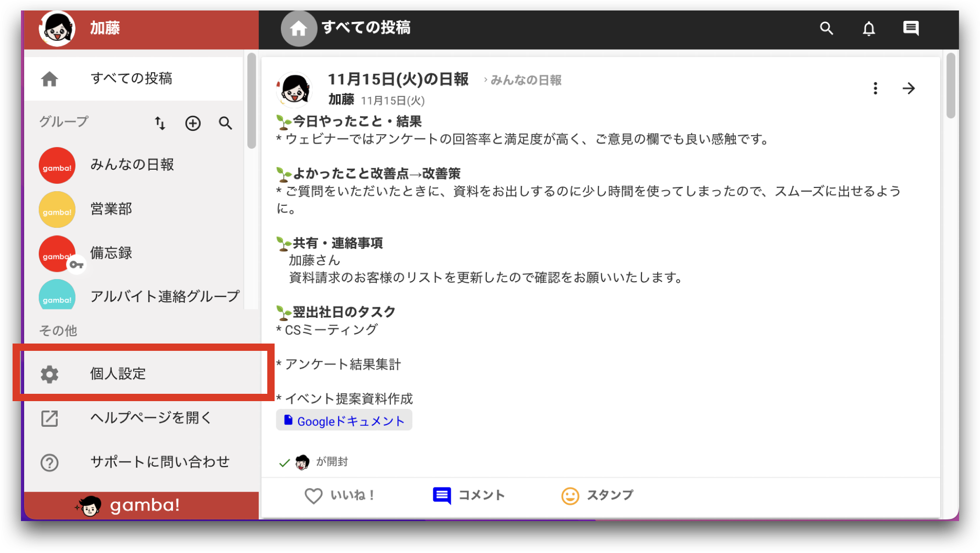The width and height of the screenshot is (980, 553).
Task: Open the messages chat icon in header
Action: tap(911, 28)
